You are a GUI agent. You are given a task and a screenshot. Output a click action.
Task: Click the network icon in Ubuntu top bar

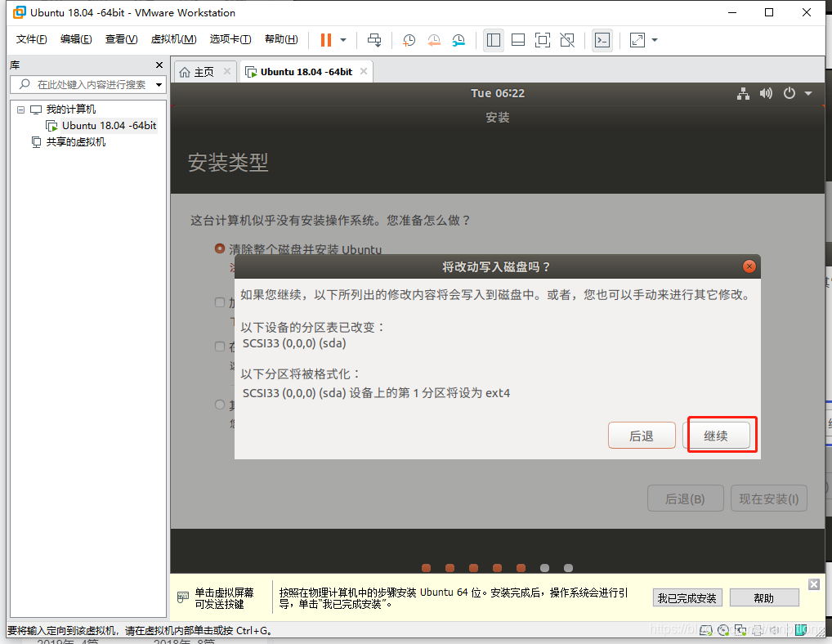744,93
